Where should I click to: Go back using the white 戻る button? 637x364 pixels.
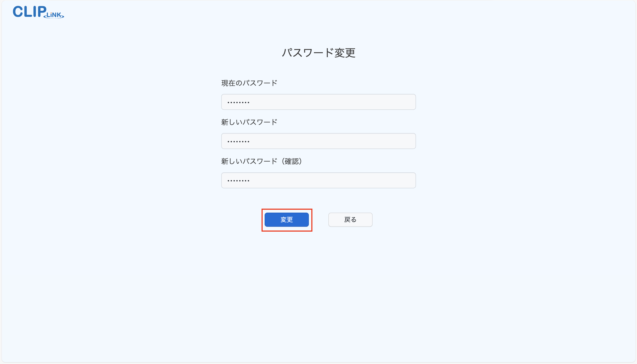350,219
